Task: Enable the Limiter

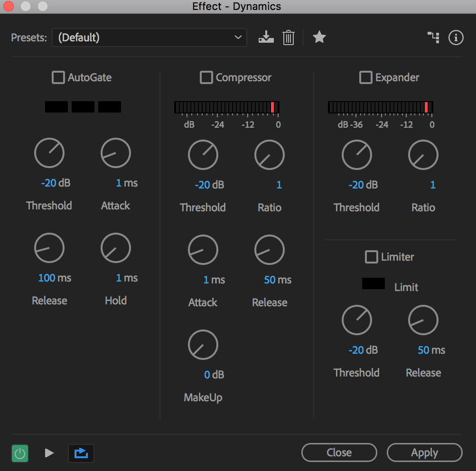Action: coord(372,257)
